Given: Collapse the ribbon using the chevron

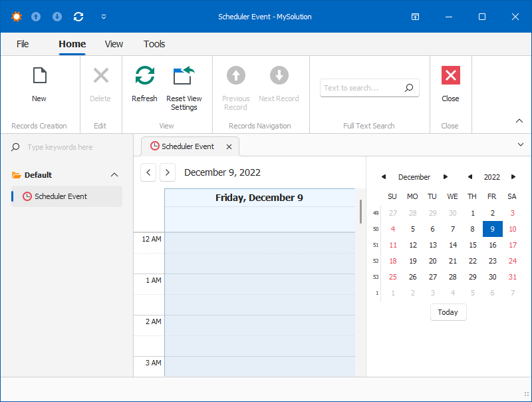Looking at the screenshot, I should [x=519, y=121].
